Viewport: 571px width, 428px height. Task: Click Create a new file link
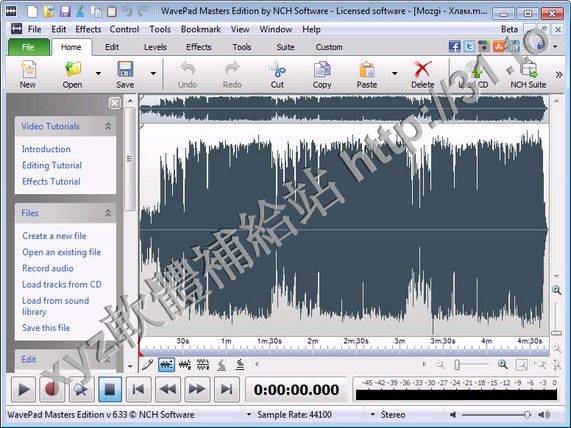(54, 236)
